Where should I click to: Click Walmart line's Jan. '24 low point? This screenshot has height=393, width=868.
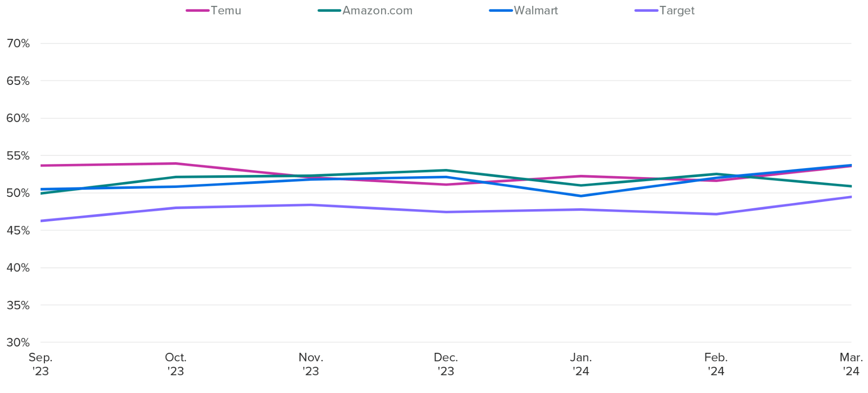click(x=581, y=196)
